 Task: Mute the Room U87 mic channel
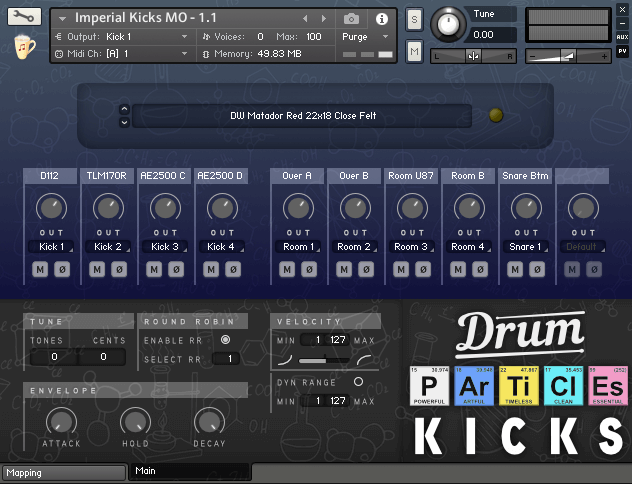401,269
